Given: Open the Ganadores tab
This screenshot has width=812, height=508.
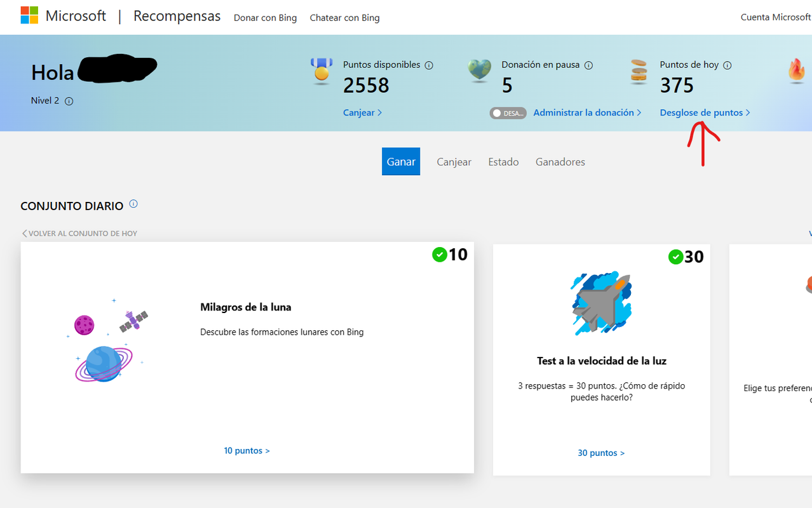Looking at the screenshot, I should tap(560, 162).
